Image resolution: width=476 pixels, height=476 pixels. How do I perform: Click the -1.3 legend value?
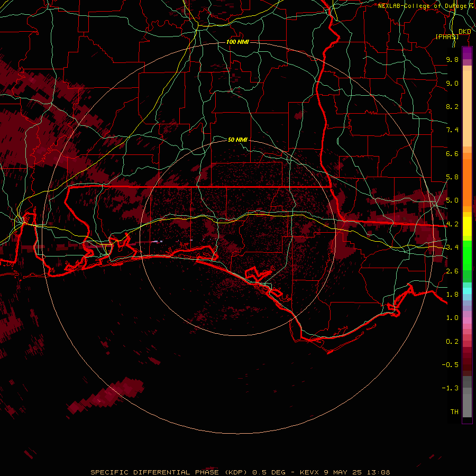(450, 388)
